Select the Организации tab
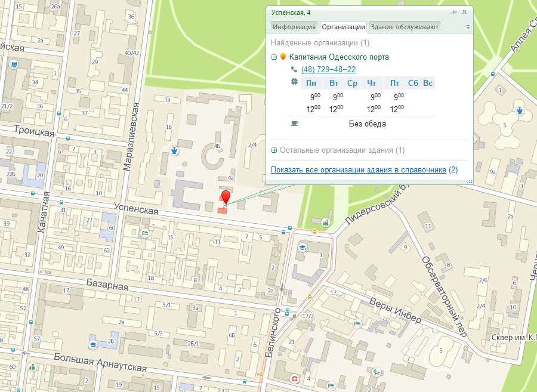537x392 pixels. point(343,27)
